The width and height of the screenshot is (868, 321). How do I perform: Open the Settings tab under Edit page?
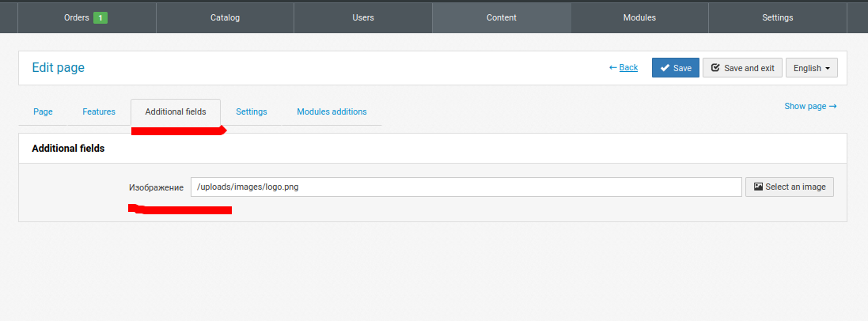click(x=252, y=111)
